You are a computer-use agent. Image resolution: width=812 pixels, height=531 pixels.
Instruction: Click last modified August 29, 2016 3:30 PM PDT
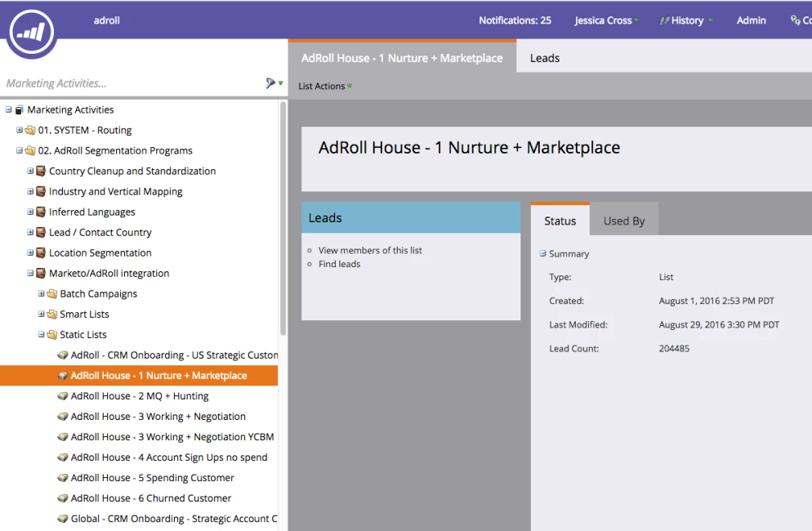(719, 325)
